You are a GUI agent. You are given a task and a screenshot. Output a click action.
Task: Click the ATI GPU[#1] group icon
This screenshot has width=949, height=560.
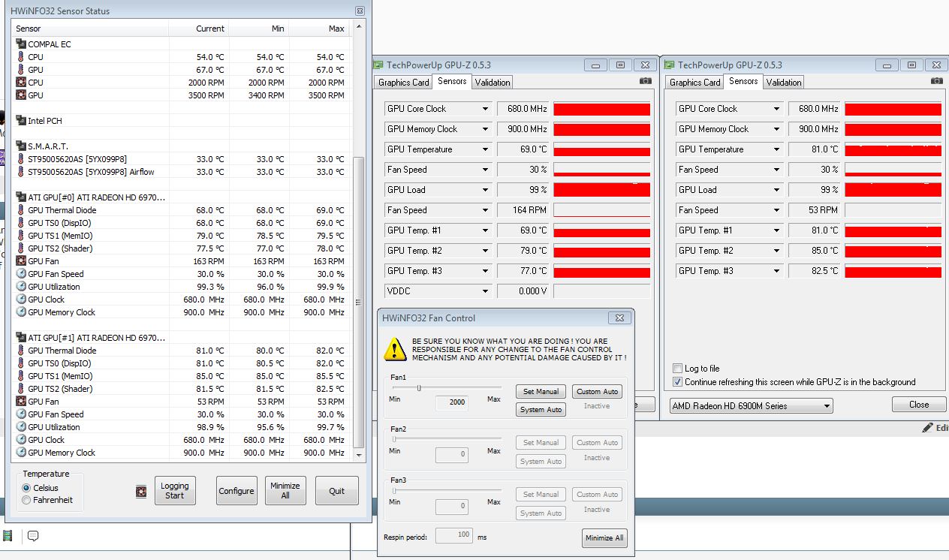(x=21, y=338)
